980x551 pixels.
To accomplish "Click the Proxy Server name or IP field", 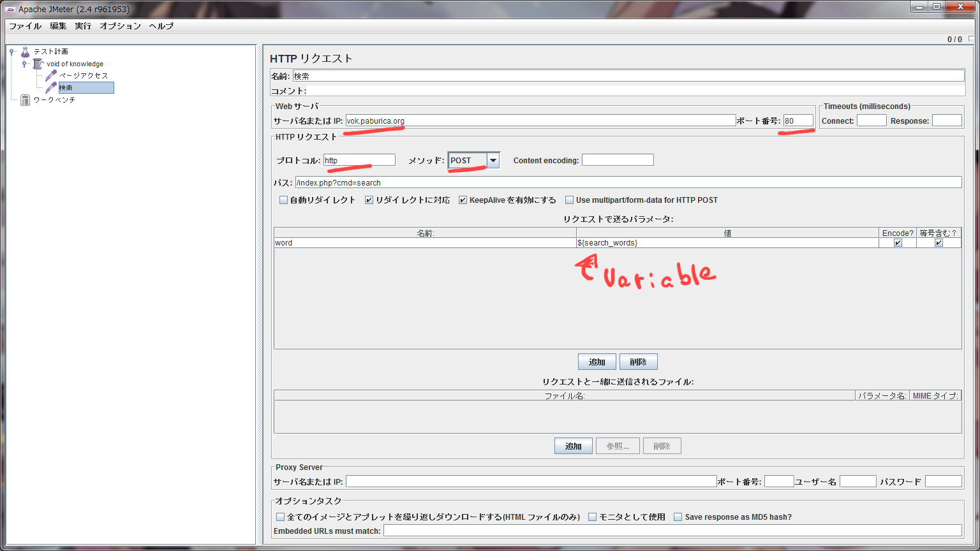I will point(531,481).
